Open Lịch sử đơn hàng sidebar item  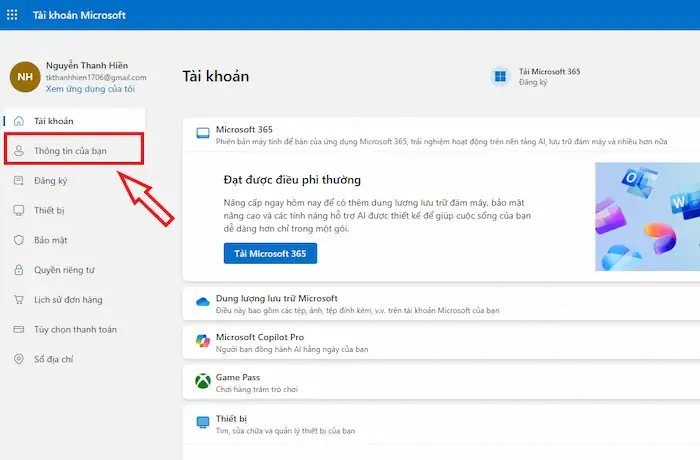(x=74, y=300)
